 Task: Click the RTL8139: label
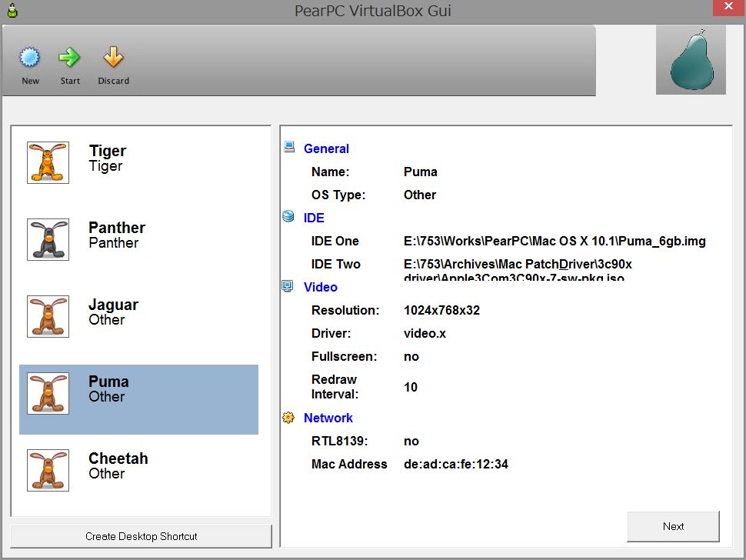[x=340, y=441]
